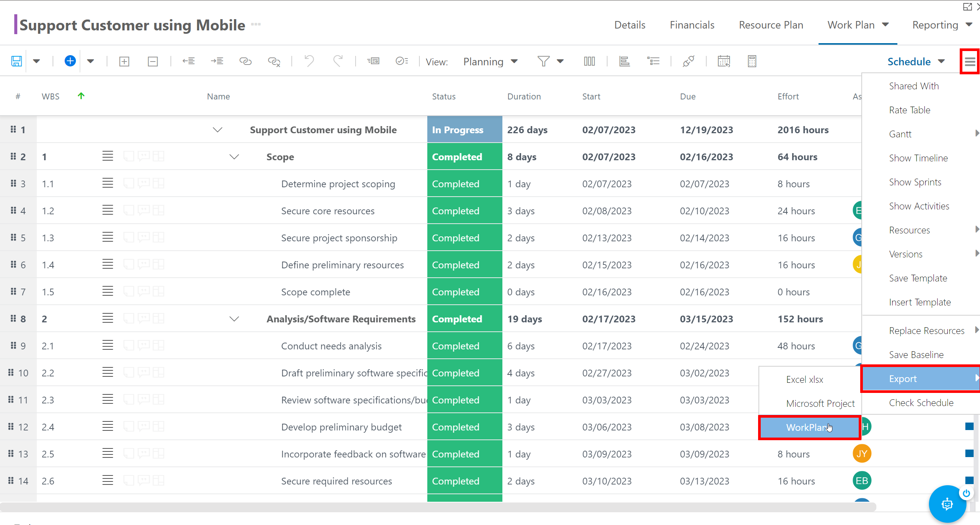Viewport: 980px width, 525px height.
Task: Click the calendar schedule icon
Action: tap(724, 61)
